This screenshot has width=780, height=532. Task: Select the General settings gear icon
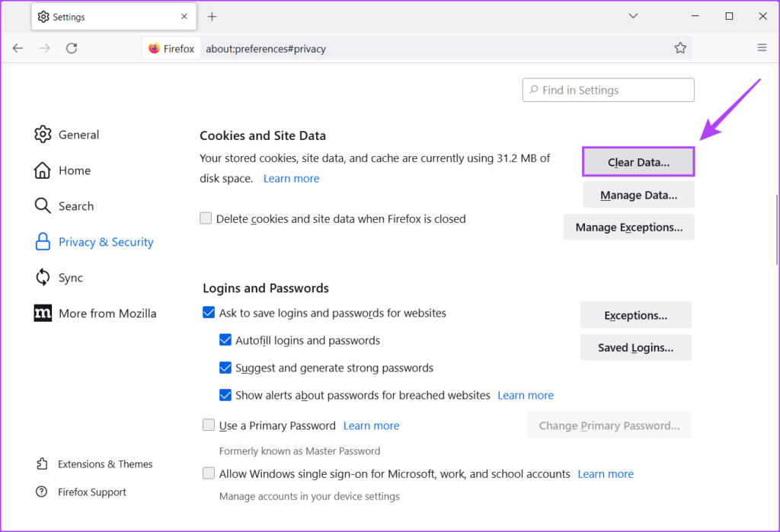[x=43, y=134]
